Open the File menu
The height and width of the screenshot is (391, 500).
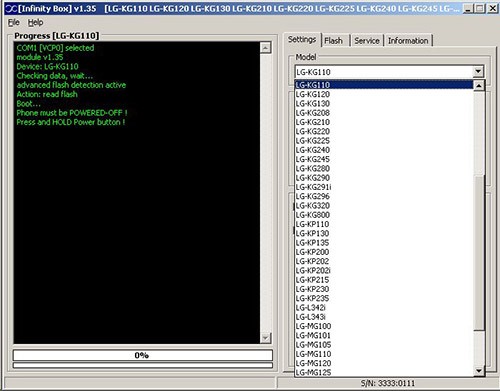click(14, 22)
